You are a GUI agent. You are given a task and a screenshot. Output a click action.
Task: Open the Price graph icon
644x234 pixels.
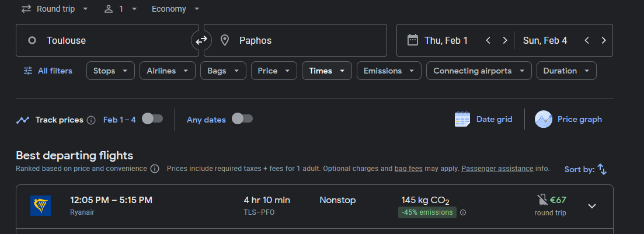pos(544,120)
